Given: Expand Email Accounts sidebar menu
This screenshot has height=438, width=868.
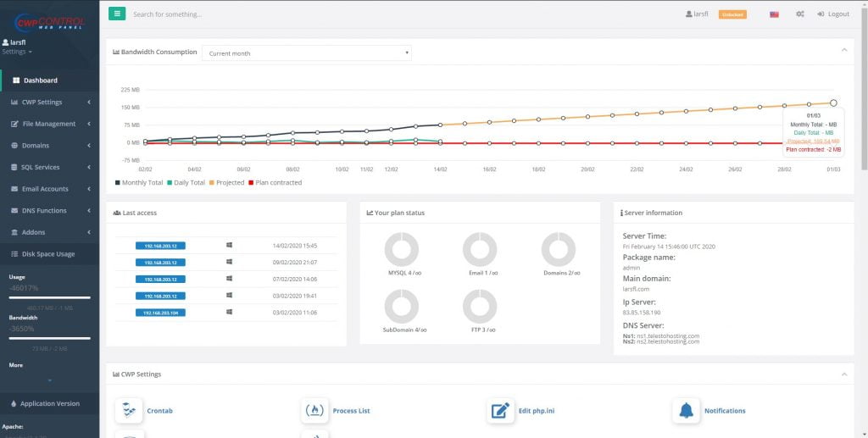Looking at the screenshot, I should (x=50, y=189).
